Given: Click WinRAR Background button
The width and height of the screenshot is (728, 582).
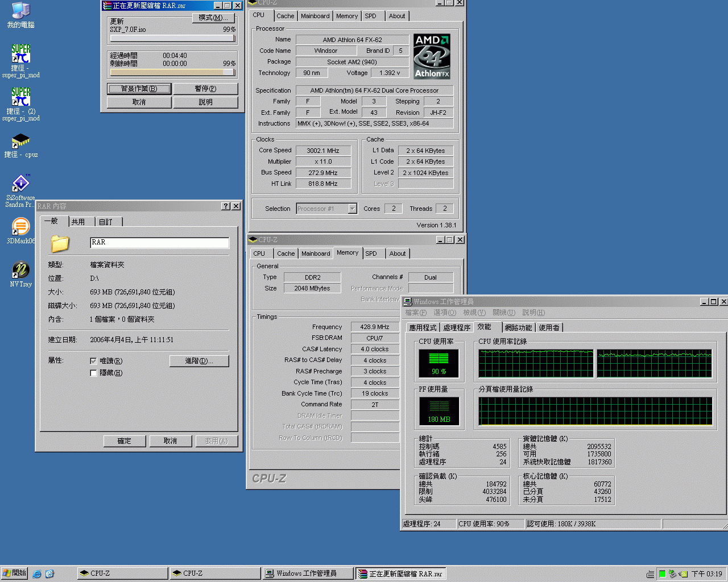Looking at the screenshot, I should tap(139, 89).
